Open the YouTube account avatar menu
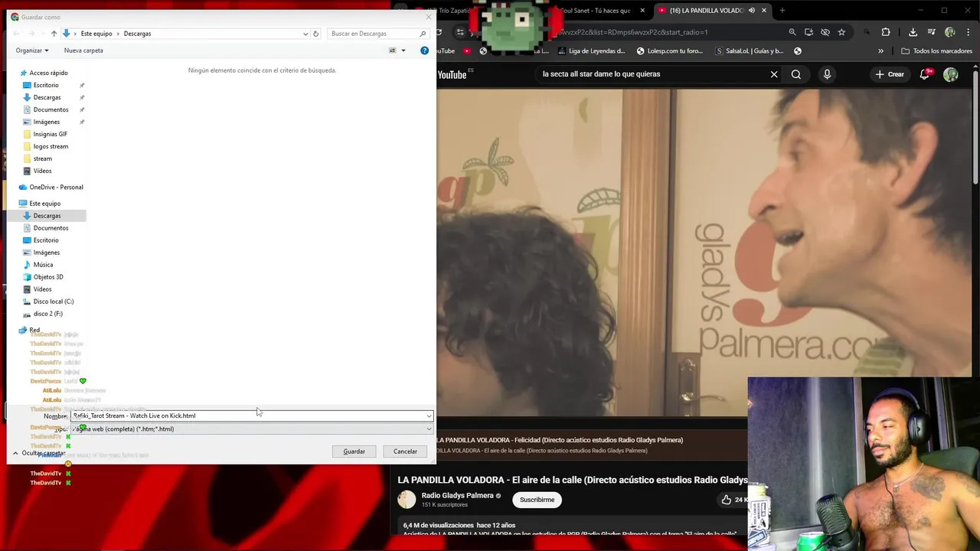 951,74
